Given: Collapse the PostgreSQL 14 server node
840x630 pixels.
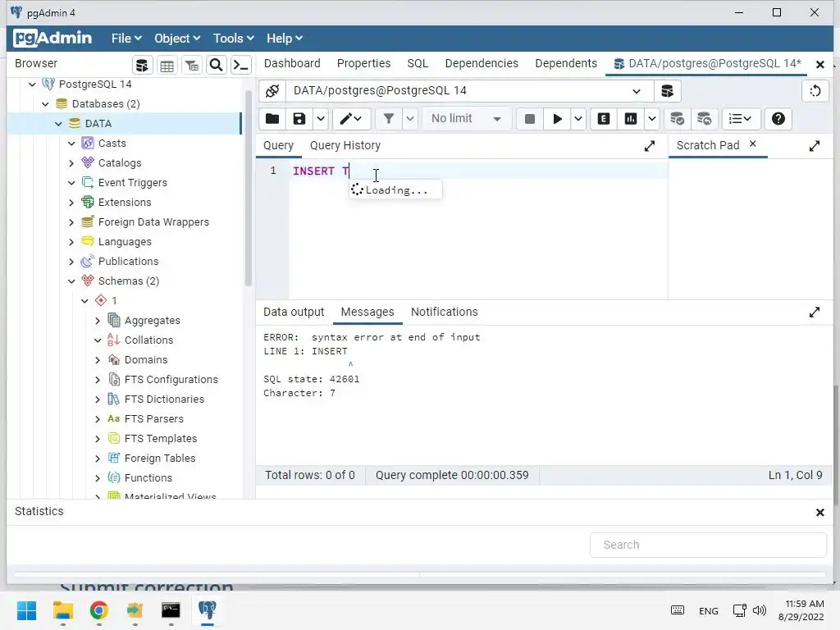Looking at the screenshot, I should click(x=32, y=84).
